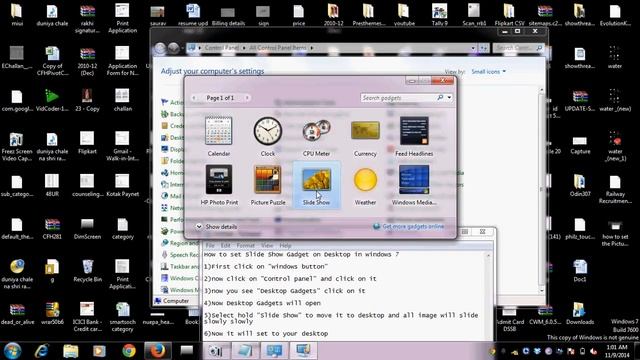Open Region and Language in Control Panel
This screenshot has width=640, height=360.
coord(180,243)
